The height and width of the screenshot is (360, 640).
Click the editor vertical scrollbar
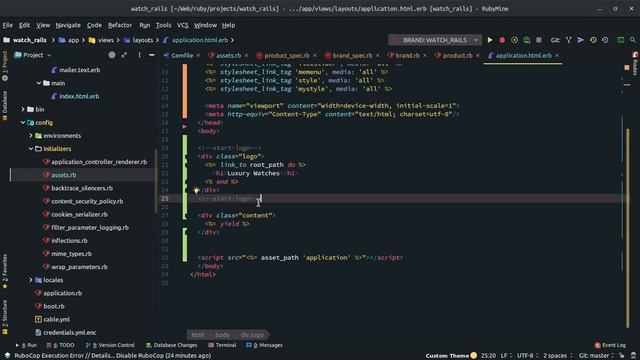click(627, 228)
